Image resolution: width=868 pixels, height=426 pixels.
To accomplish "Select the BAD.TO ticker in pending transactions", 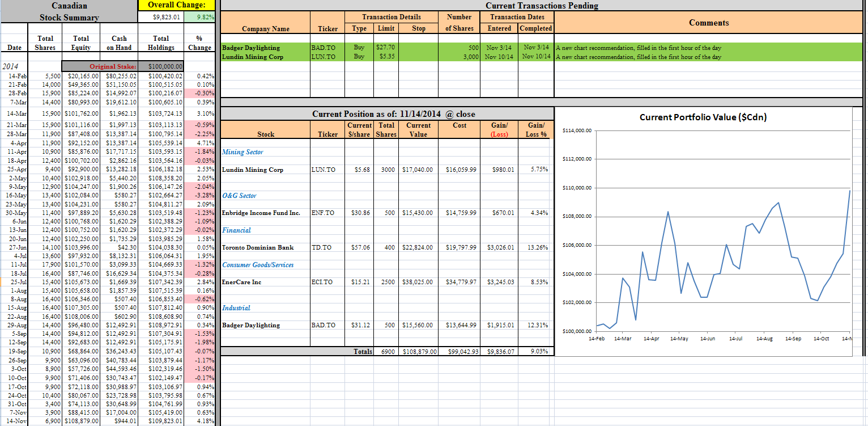I will pyautogui.click(x=324, y=48).
